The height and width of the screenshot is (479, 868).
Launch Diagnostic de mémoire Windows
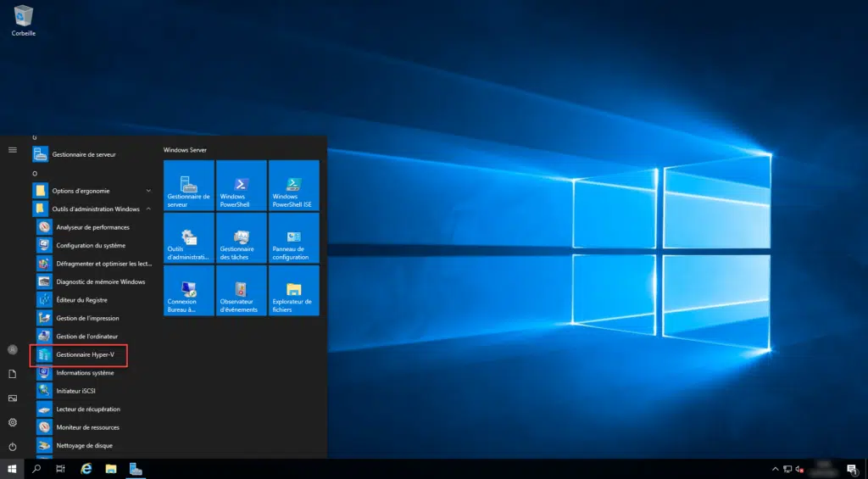coord(92,281)
